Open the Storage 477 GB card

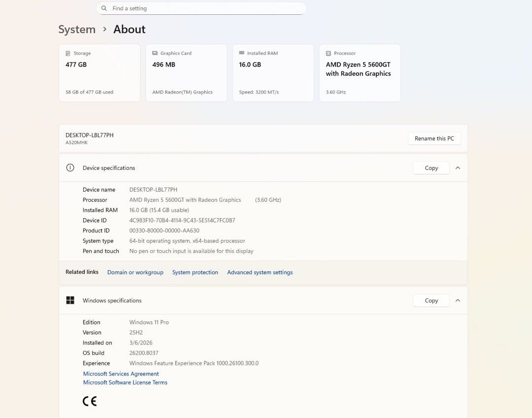tap(100, 73)
